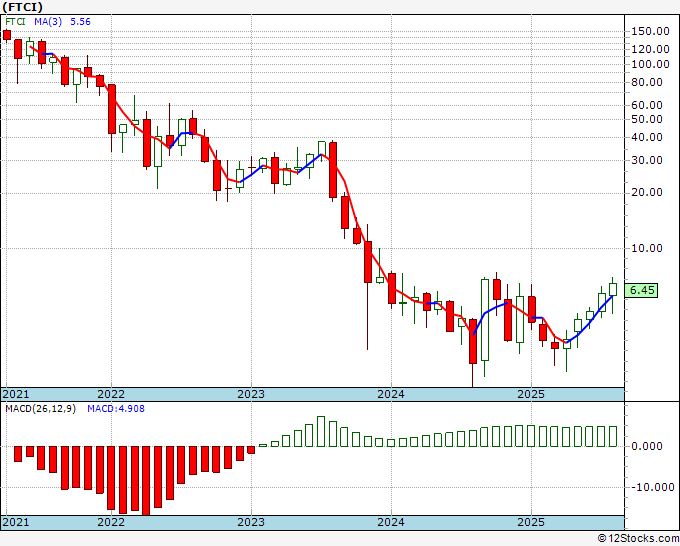The image size is (680, 546).
Task: Click 2025 on the MACD panel timeline
Action: coord(531,522)
